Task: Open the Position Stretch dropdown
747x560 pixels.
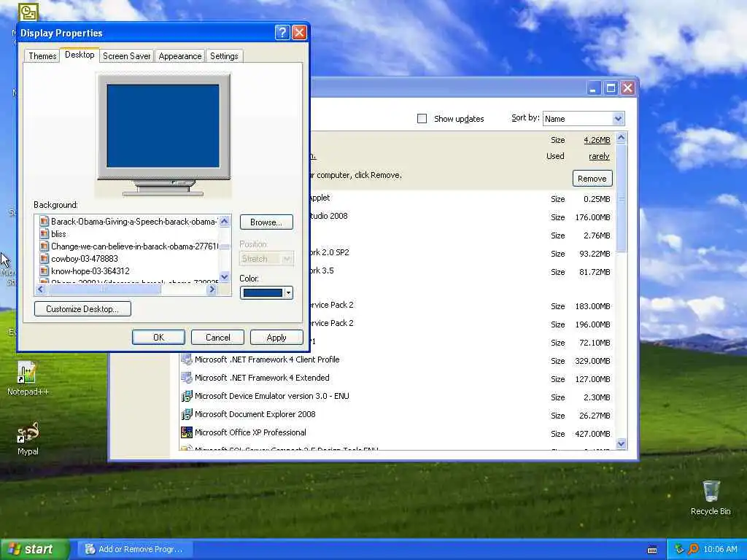Action: [x=266, y=259]
